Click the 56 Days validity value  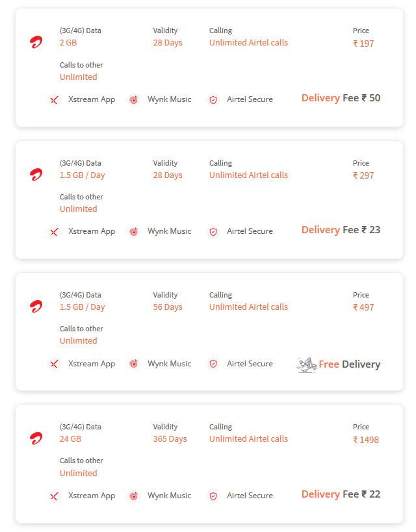point(168,307)
